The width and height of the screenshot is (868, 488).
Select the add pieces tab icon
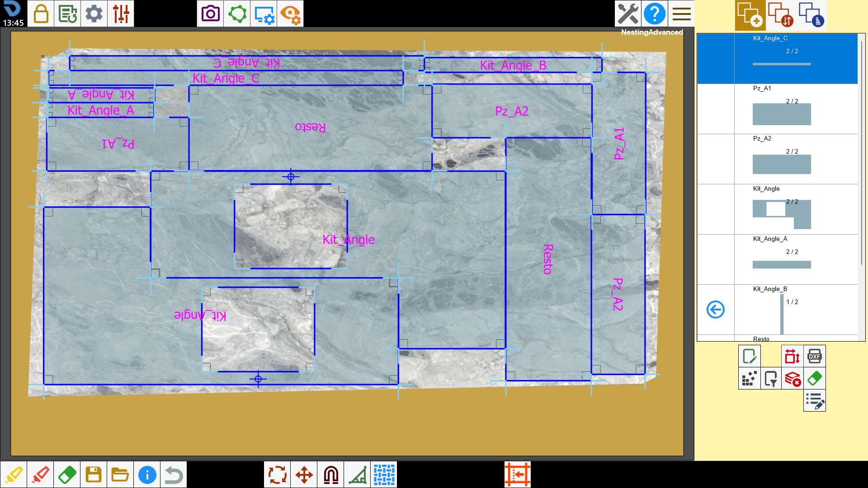point(750,15)
